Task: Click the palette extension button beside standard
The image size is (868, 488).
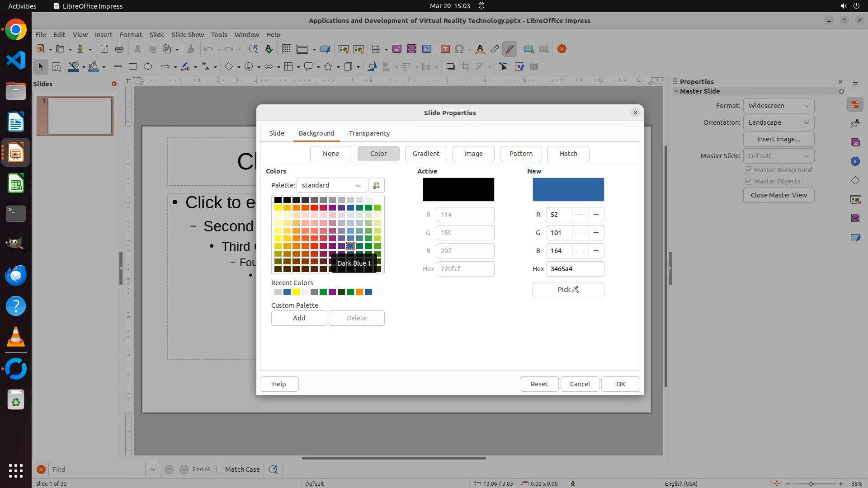Action: 376,185
